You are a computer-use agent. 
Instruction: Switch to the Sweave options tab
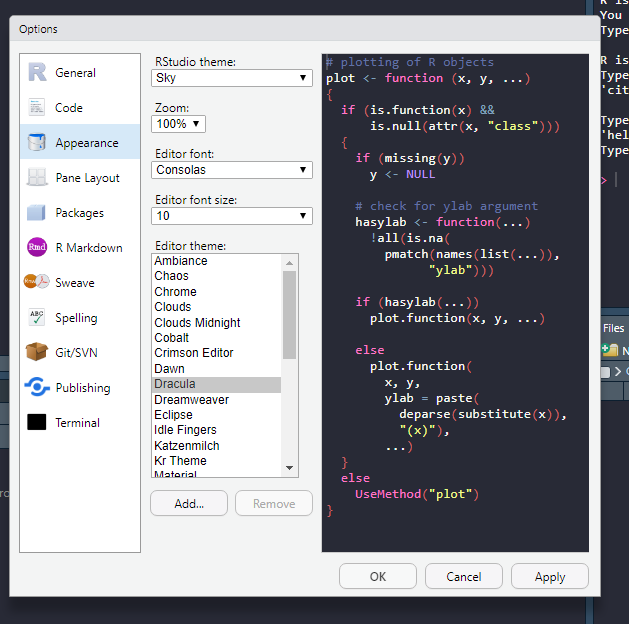[x=75, y=283]
